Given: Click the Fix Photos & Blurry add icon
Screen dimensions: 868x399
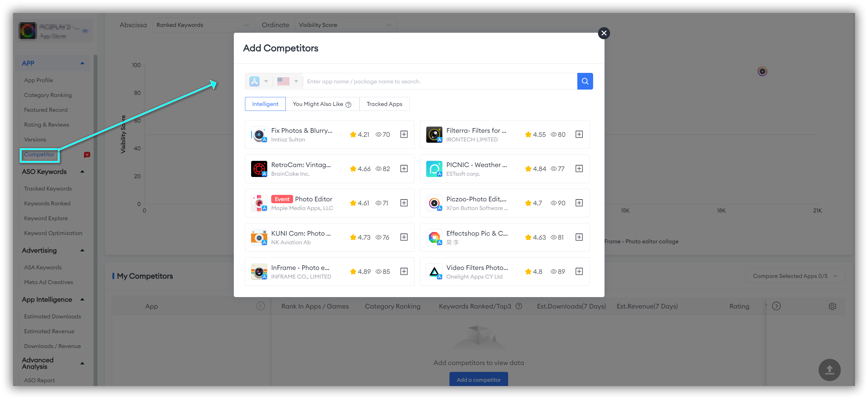Looking at the screenshot, I should click(404, 134).
